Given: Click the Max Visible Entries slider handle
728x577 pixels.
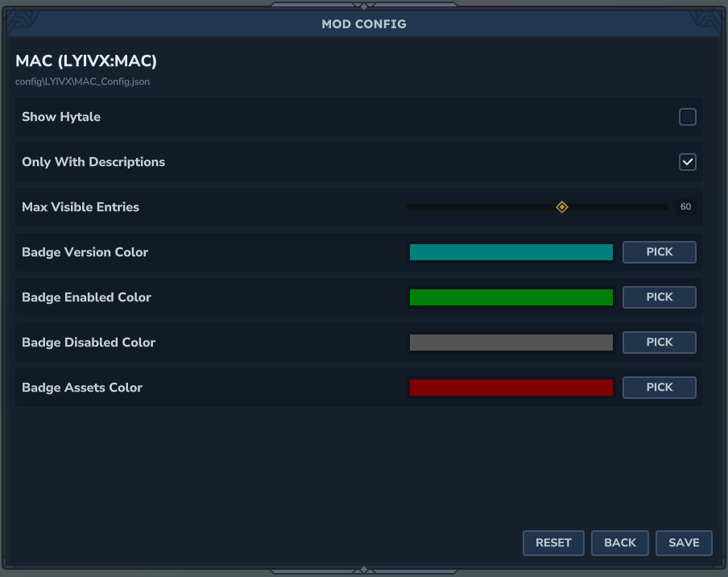Looking at the screenshot, I should coord(562,207).
